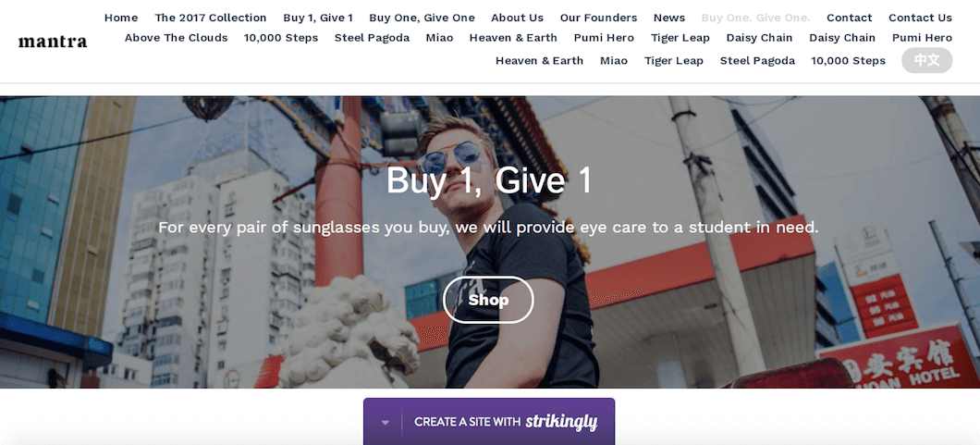Select the Buy One, Give One menu item

(x=422, y=18)
